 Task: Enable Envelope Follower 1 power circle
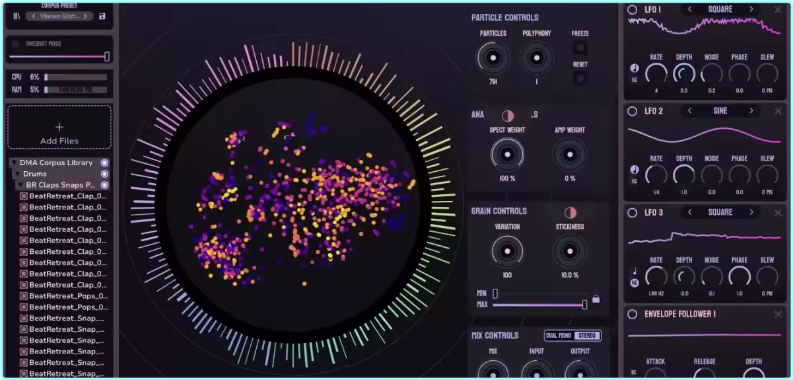tap(632, 314)
